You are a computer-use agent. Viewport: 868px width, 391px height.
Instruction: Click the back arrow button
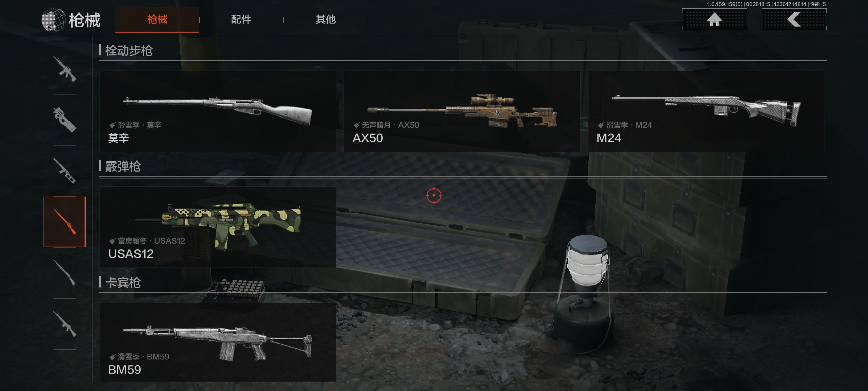click(x=794, y=19)
